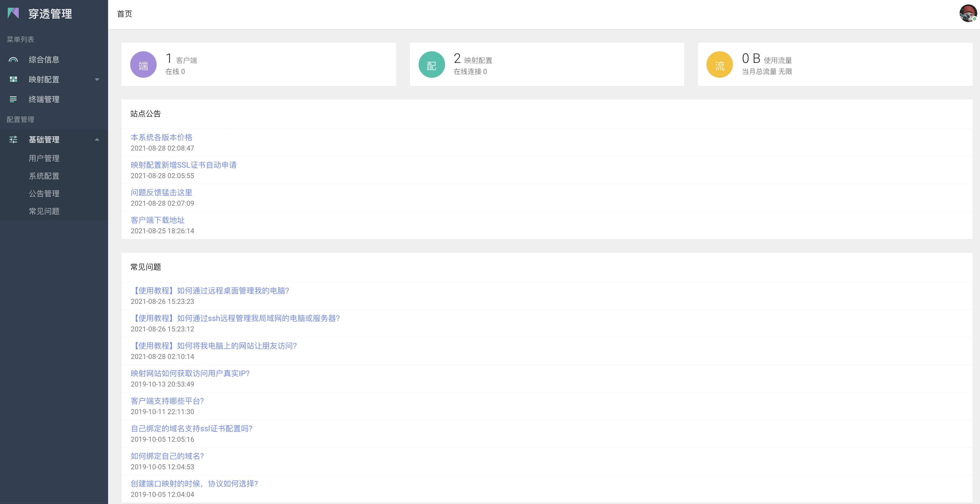This screenshot has height=504, width=980.
Task: Open announcement 客户端下载地址
Action: 157,220
